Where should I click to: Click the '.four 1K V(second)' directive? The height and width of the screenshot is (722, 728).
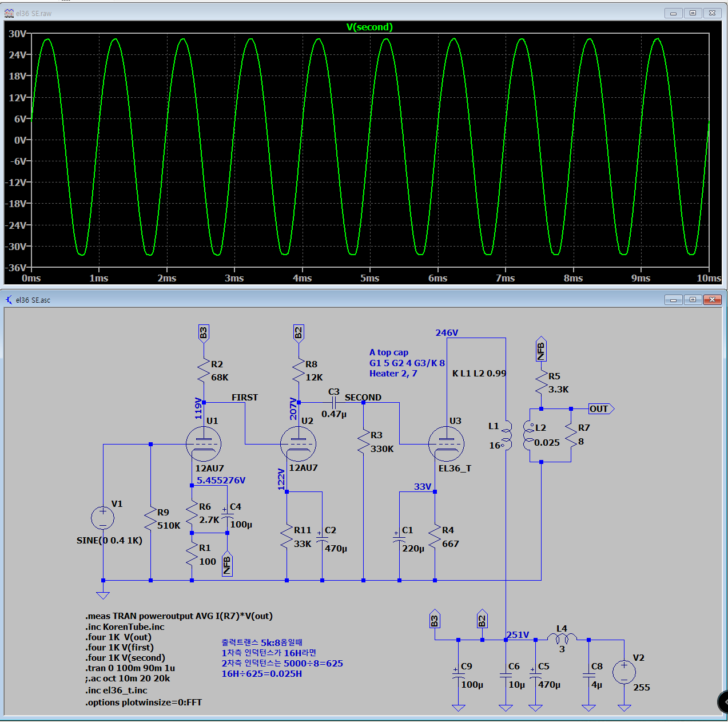coord(125,657)
